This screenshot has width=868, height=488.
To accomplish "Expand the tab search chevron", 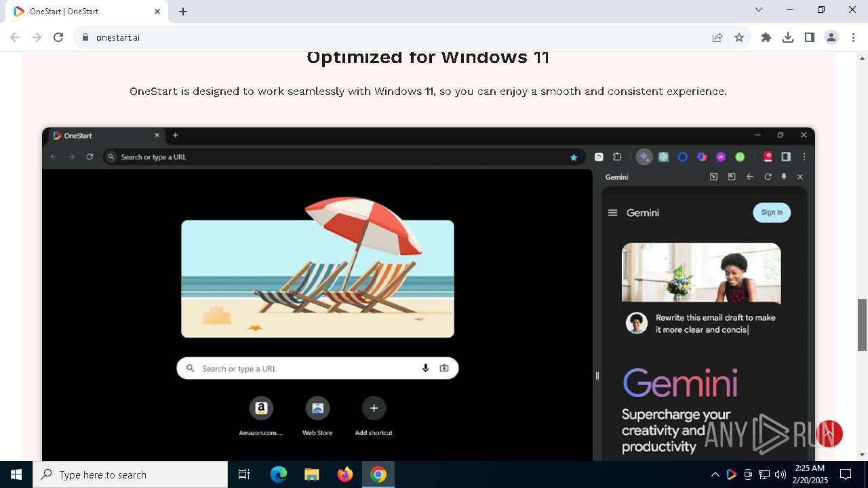I will pyautogui.click(x=759, y=9).
